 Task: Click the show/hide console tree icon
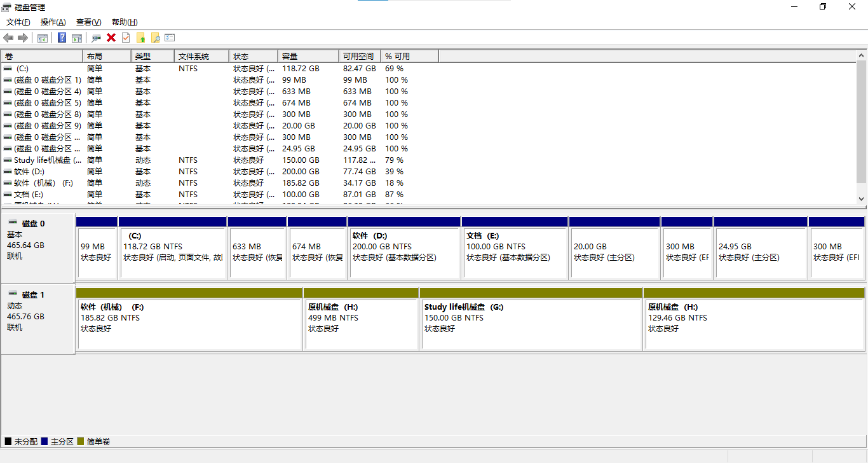pos(43,38)
